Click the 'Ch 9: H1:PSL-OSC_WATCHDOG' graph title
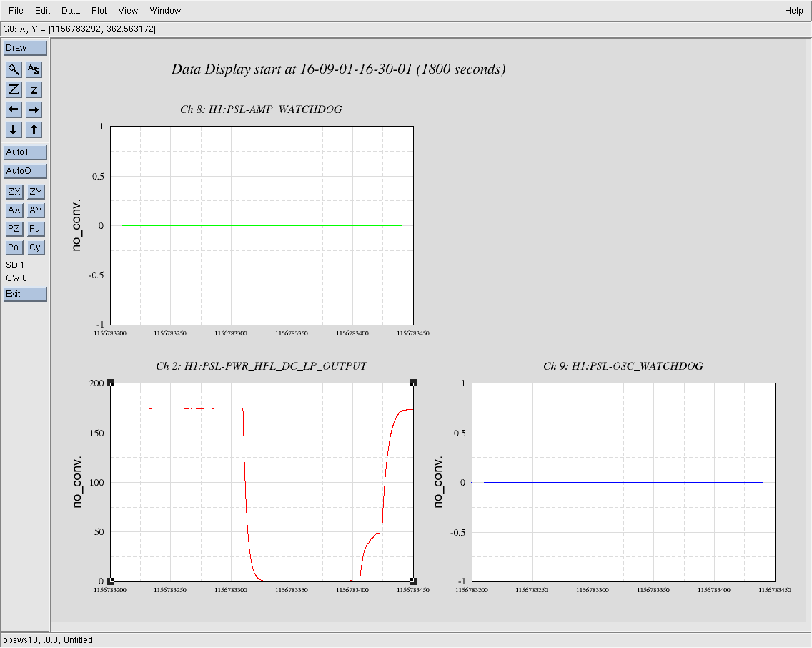The image size is (812, 648). tap(623, 366)
